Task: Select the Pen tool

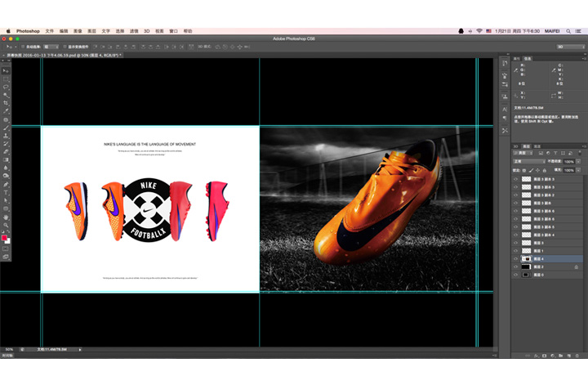Action: click(x=6, y=184)
